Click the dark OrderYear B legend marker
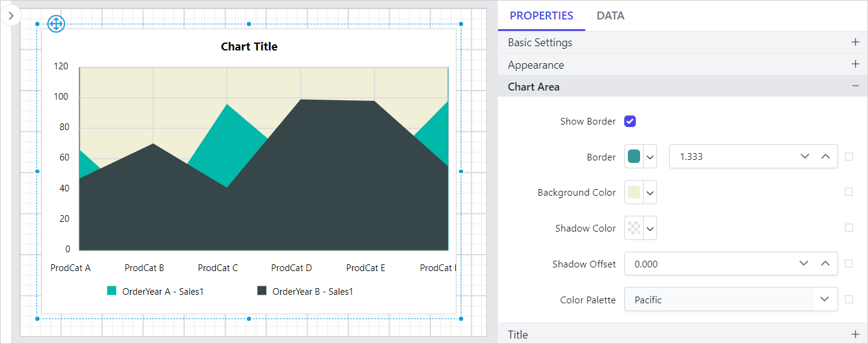Image resolution: width=868 pixels, height=344 pixels. pyautogui.click(x=262, y=291)
